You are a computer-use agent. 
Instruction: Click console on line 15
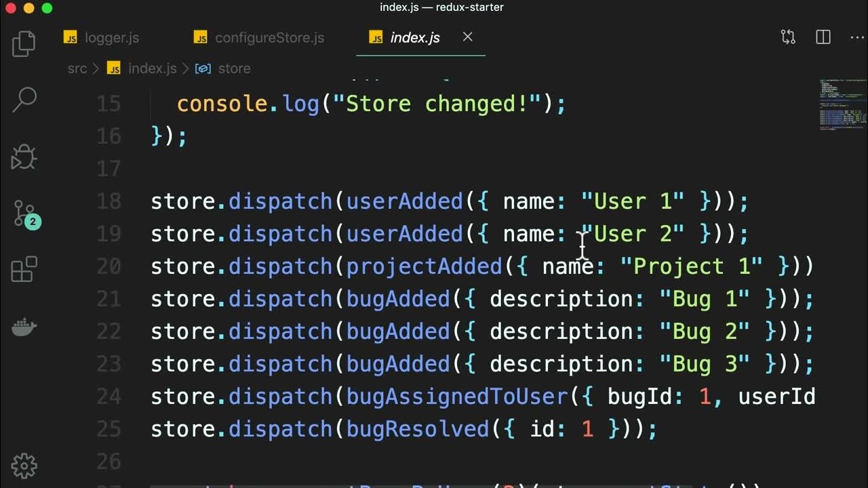[222, 104]
